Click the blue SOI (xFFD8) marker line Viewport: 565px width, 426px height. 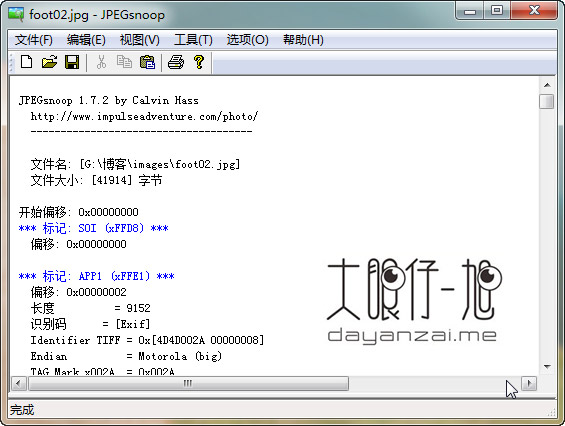(x=93, y=228)
